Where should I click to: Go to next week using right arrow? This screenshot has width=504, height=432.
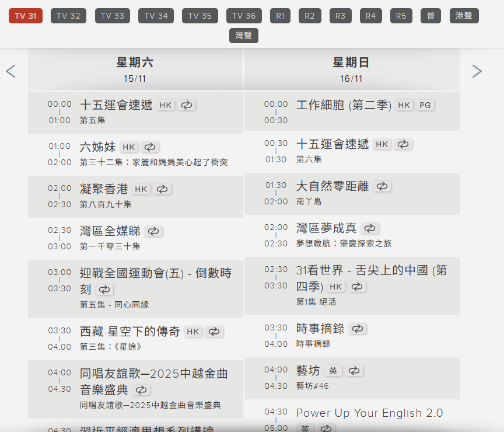(477, 71)
